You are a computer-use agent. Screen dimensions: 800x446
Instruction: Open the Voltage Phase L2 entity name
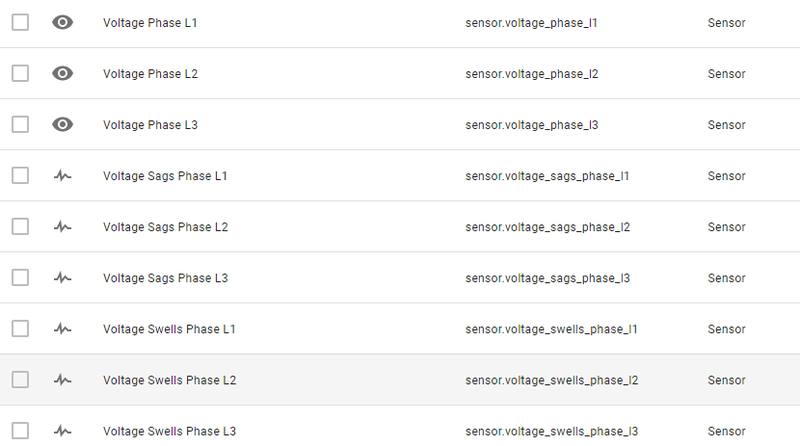click(x=150, y=73)
